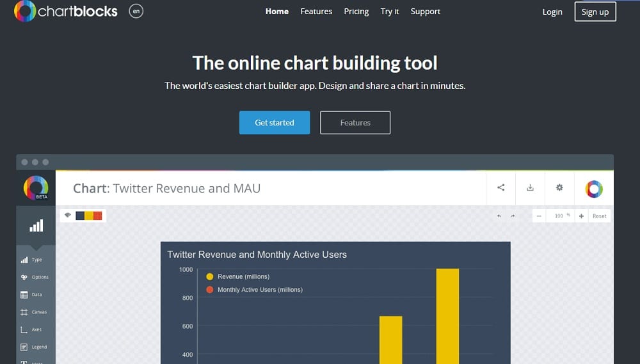Click the share icon in chart header
Viewport: 640px width, 364px height.
coord(501,187)
